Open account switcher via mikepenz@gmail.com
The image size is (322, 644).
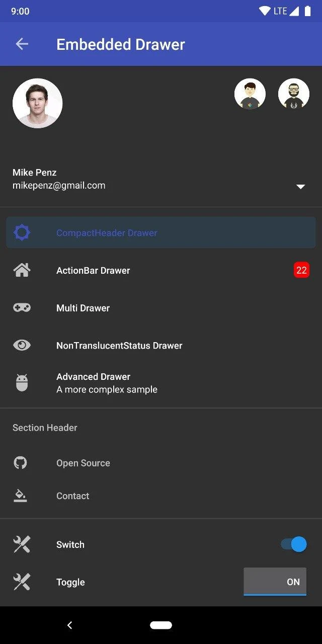point(59,186)
